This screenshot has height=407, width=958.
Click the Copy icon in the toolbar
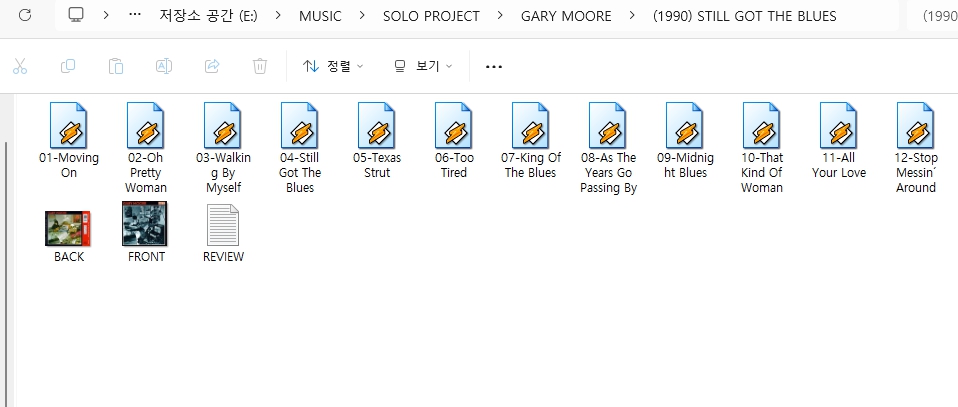click(68, 66)
